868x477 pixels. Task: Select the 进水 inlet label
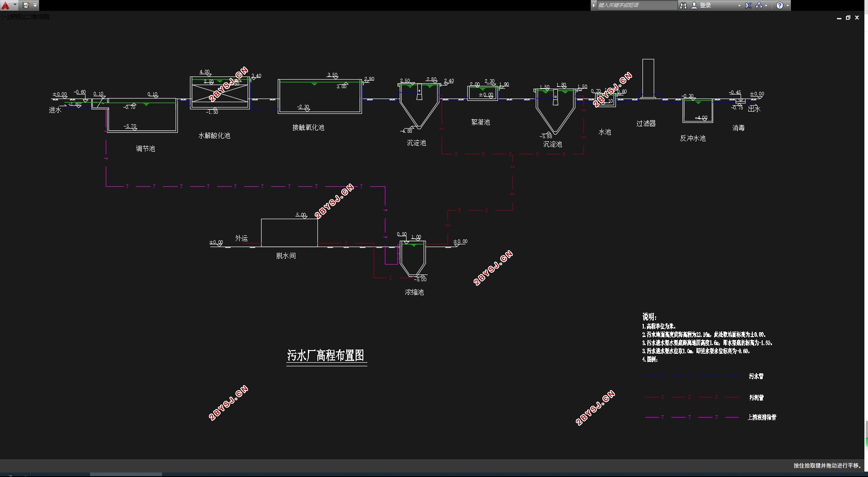(55, 110)
